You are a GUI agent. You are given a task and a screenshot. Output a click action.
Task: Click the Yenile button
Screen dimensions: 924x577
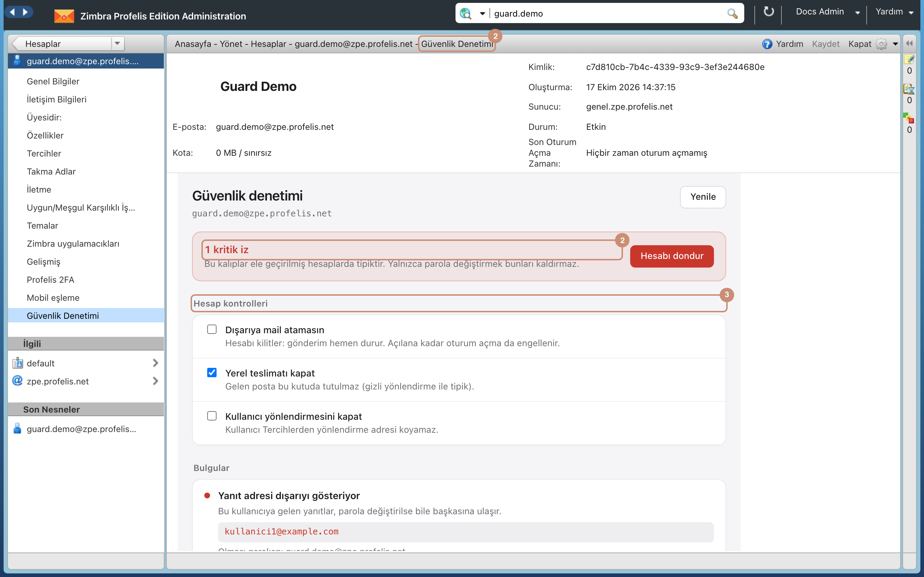coord(703,197)
